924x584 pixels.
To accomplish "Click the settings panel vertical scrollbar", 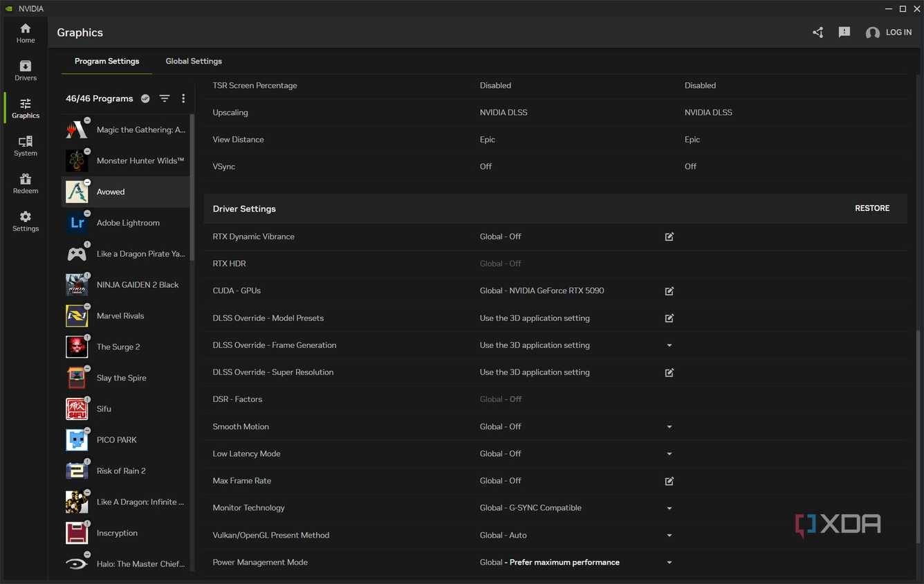I will [918, 436].
